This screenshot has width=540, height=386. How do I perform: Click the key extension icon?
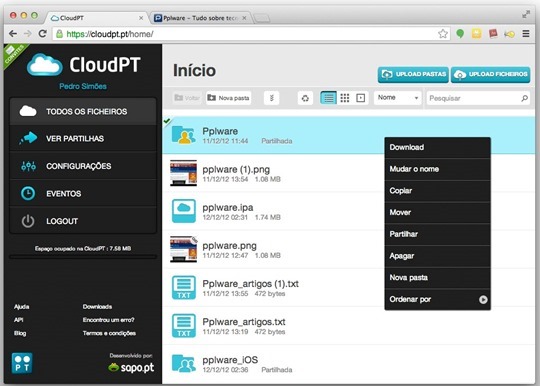[x=510, y=34]
